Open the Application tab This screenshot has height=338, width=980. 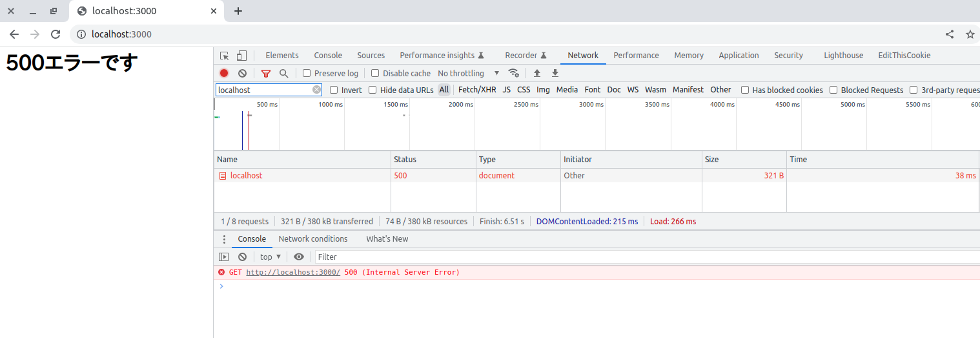pyautogui.click(x=739, y=56)
